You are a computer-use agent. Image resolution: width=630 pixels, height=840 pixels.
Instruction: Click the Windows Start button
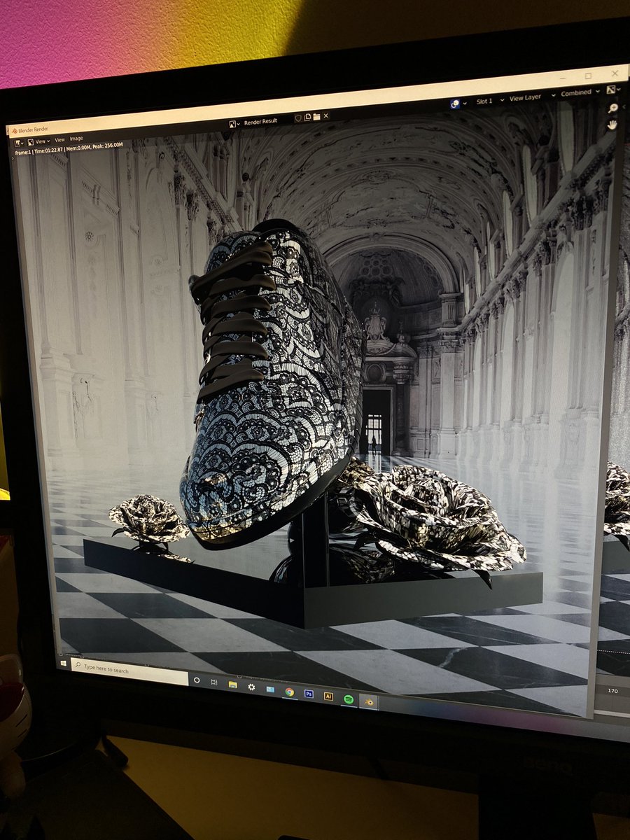click(64, 663)
